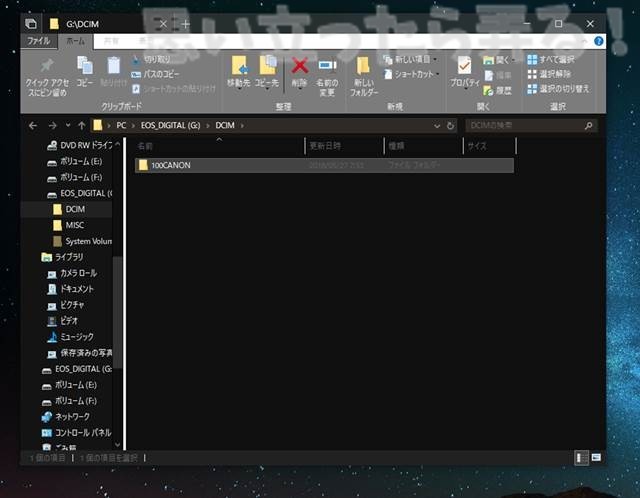This screenshot has height=498, width=640.
Task: Rename the folder with 名前の変更
Action: 327,77
